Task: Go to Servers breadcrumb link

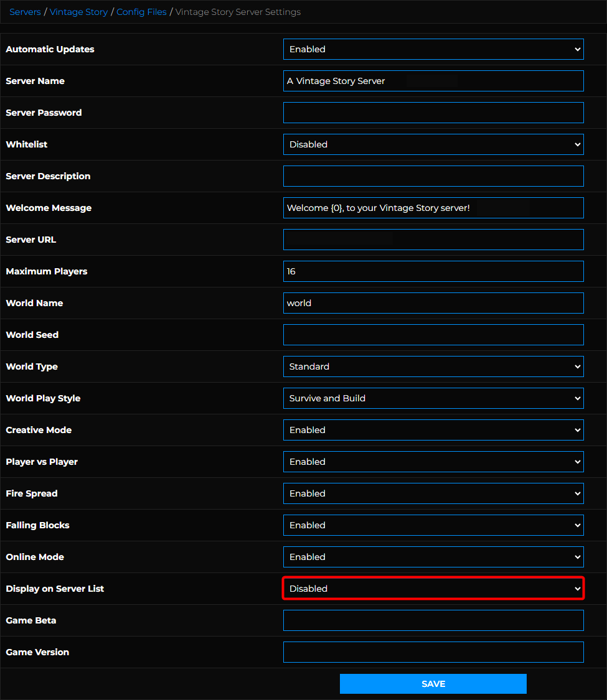Action: tap(25, 12)
